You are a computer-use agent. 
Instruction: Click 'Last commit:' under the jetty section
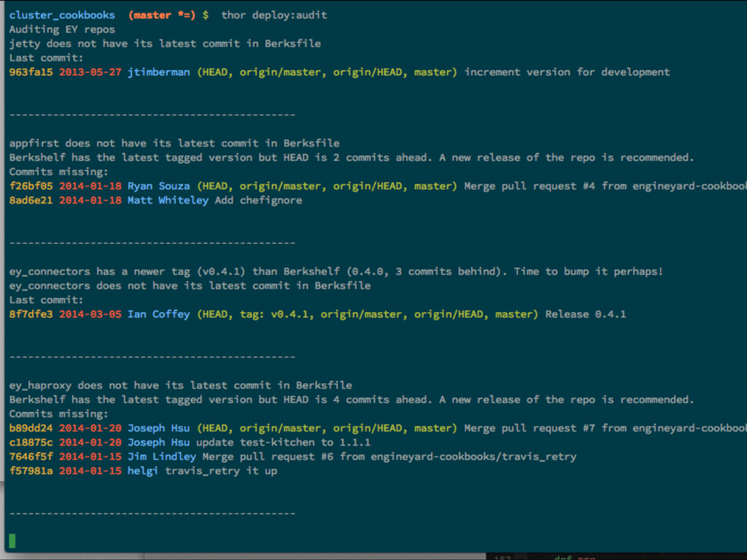click(x=46, y=58)
